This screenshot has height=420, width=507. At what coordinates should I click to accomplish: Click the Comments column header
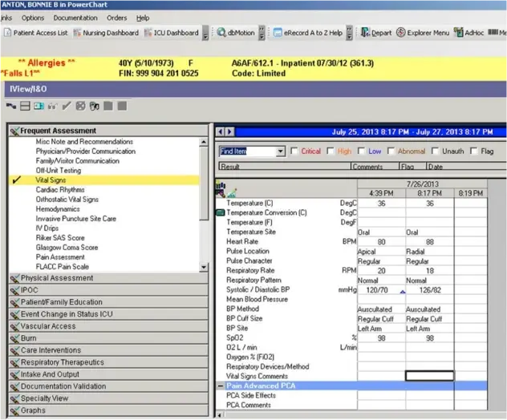pyautogui.click(x=375, y=167)
